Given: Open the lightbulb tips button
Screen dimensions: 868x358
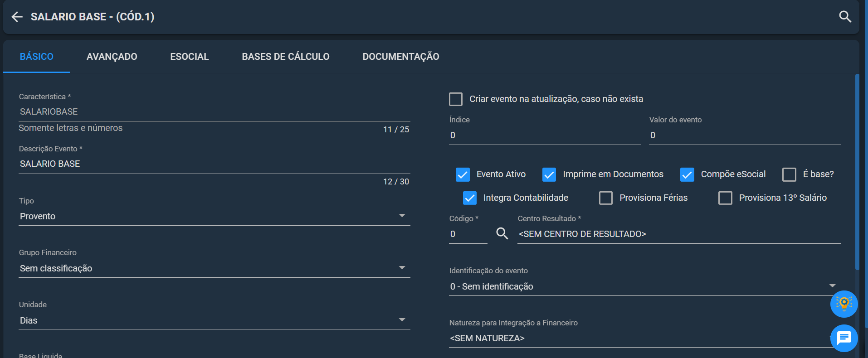Looking at the screenshot, I should (x=844, y=304).
